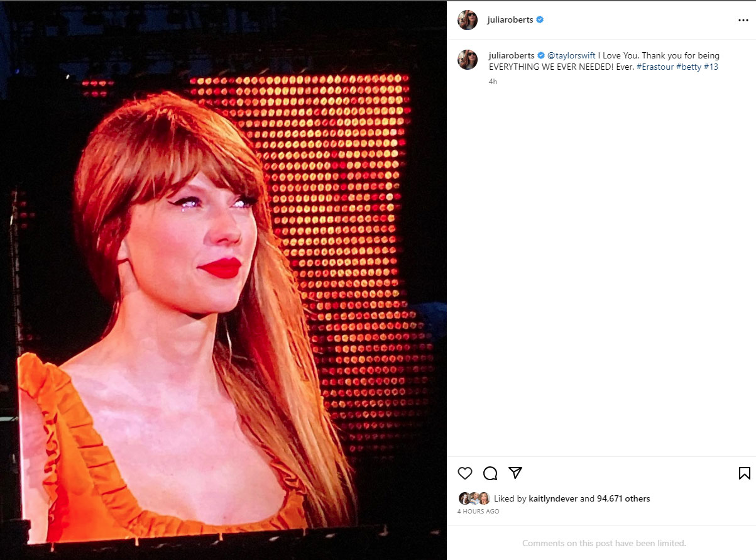756x560 pixels.
Task: Click the comment speech bubble icon
Action: point(490,473)
